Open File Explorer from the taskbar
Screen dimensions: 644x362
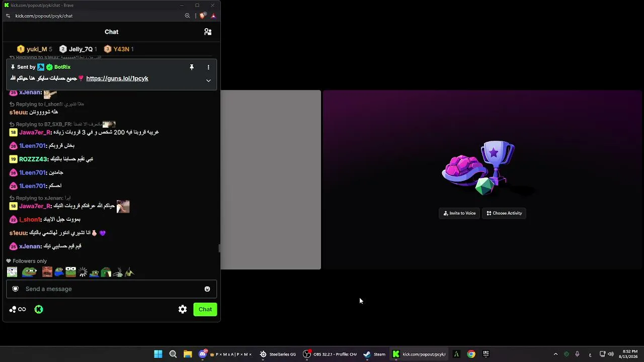[x=188, y=354]
